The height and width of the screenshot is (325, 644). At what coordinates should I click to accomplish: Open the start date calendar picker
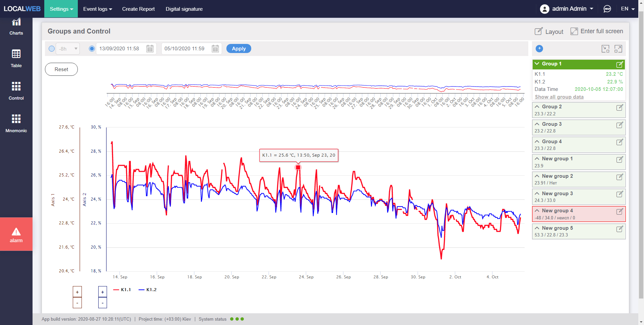150,49
